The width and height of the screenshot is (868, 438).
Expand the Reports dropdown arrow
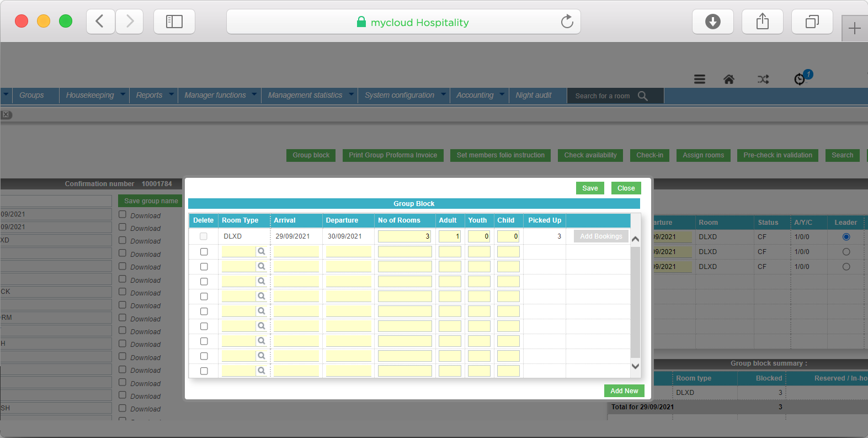[x=172, y=94]
